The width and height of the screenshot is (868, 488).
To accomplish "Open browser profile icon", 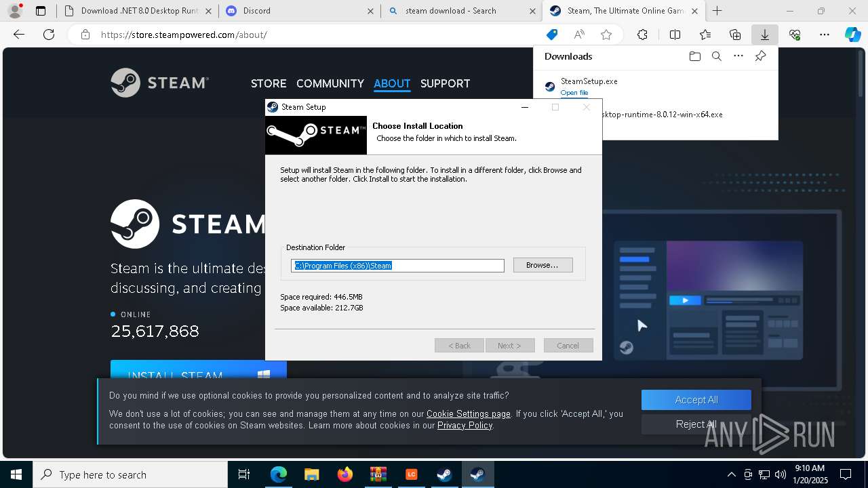I will coord(15,11).
